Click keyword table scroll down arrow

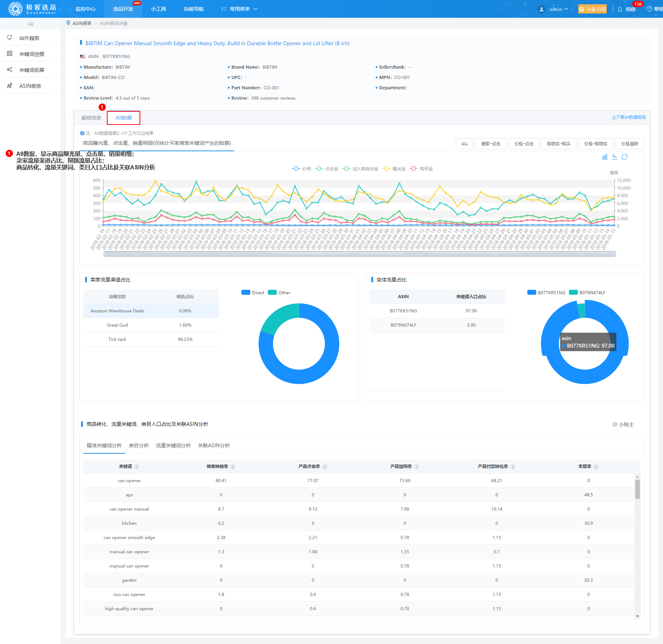(x=637, y=616)
